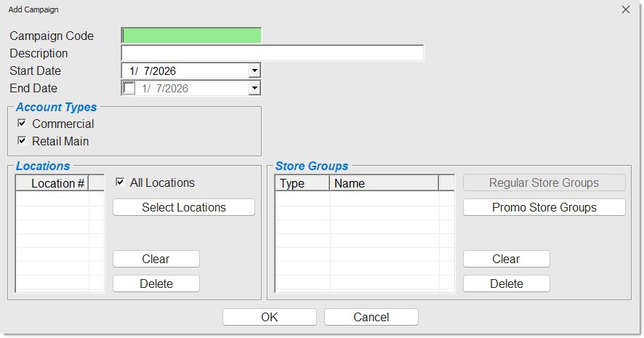Uncheck the Commercial account type
The image size is (644, 338).
pos(22,124)
